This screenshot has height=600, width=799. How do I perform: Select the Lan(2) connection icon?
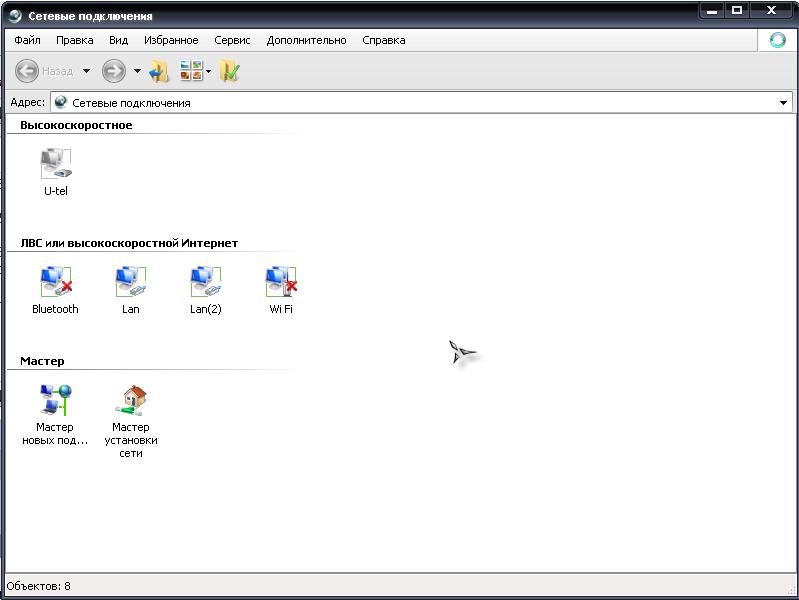tap(206, 281)
